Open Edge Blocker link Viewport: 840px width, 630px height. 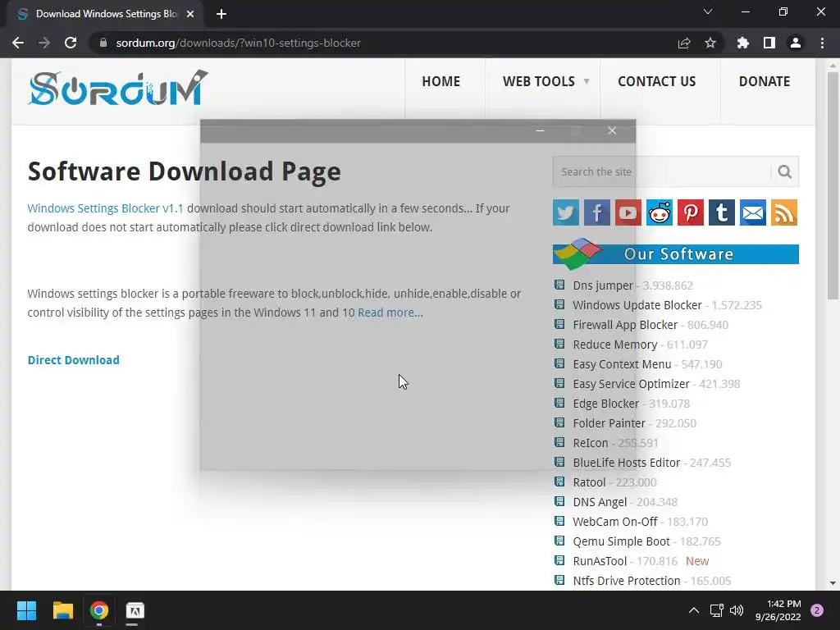pyautogui.click(x=606, y=404)
